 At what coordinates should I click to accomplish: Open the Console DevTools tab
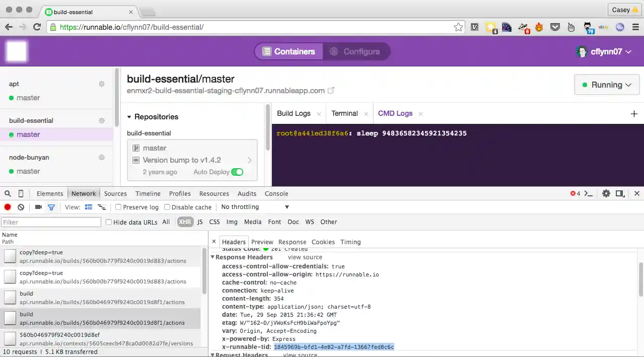(x=276, y=193)
